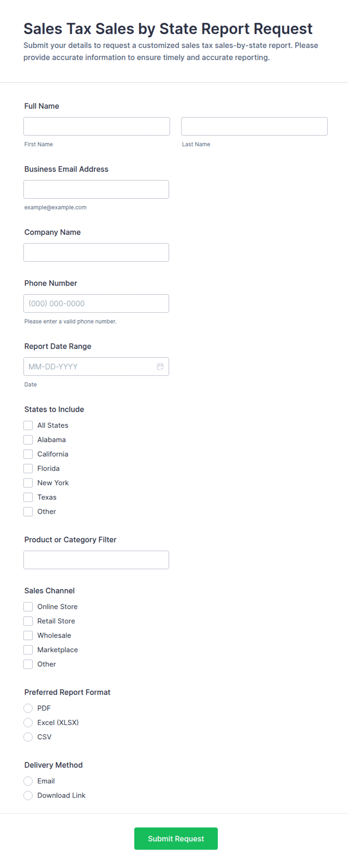Select the Texas checkbox
The image size is (348, 868).
tap(28, 497)
